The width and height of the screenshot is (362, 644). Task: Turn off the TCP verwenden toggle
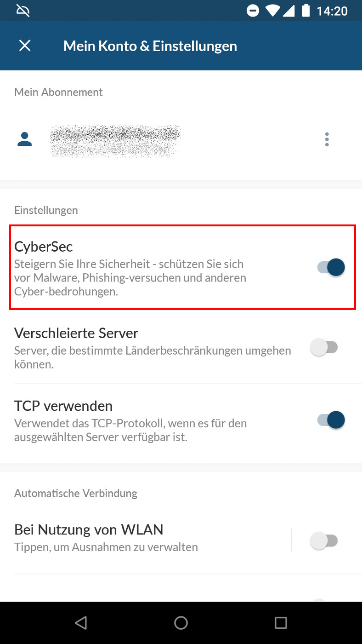tap(331, 420)
